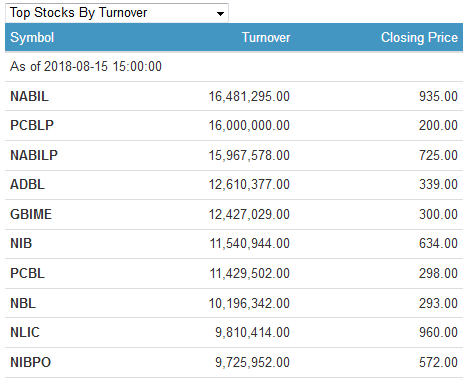This screenshot has height=382, width=469.
Task: Open the NIB stock symbol
Action: point(21,243)
